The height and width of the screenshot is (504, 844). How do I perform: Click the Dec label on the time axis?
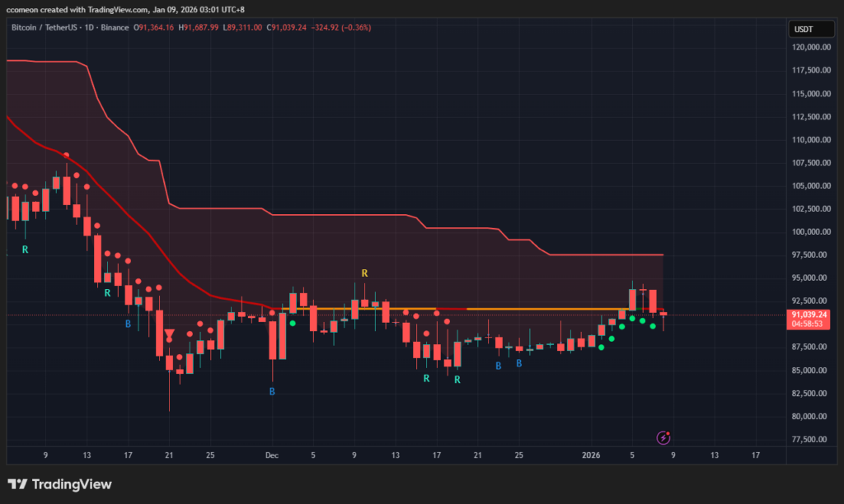click(272, 454)
